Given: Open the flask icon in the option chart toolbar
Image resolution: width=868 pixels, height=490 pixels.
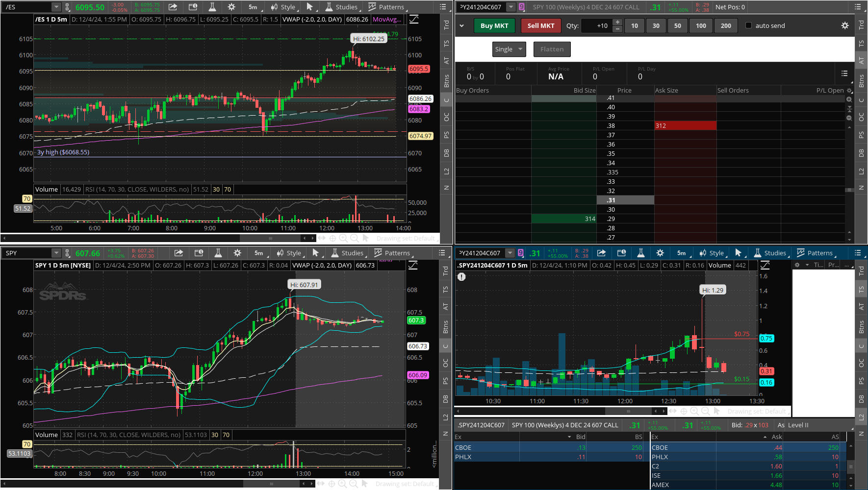Looking at the screenshot, I should point(640,253).
